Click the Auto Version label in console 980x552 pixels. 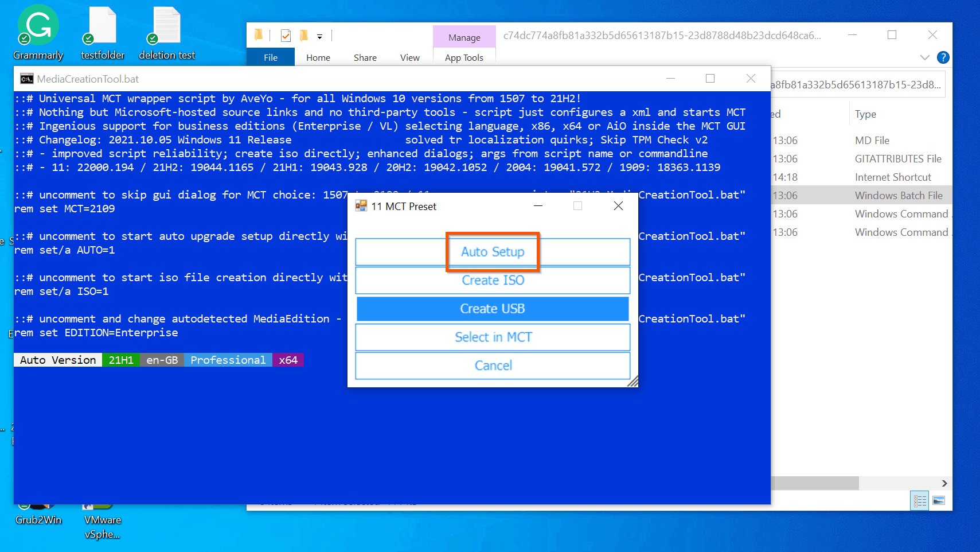point(58,360)
